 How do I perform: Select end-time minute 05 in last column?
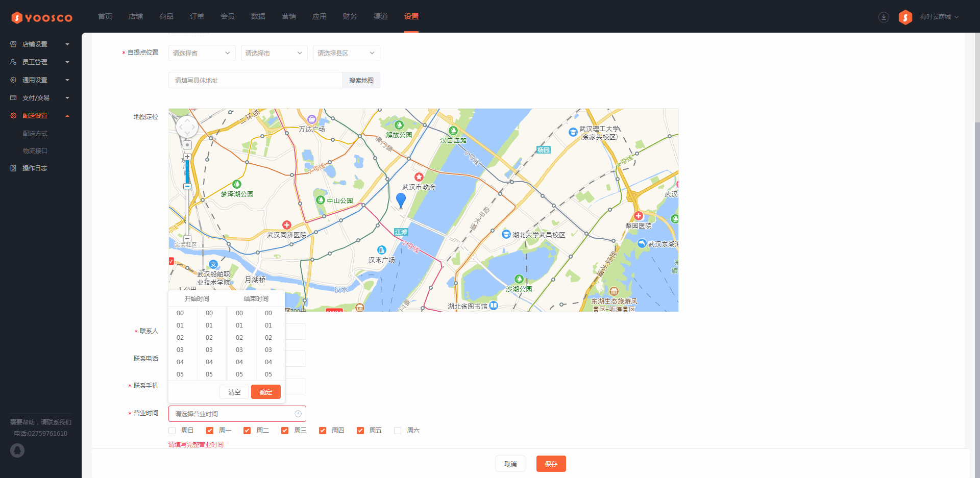click(x=268, y=374)
